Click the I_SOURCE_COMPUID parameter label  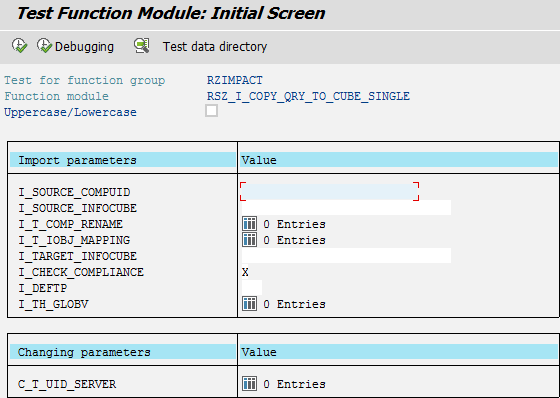[x=74, y=192]
